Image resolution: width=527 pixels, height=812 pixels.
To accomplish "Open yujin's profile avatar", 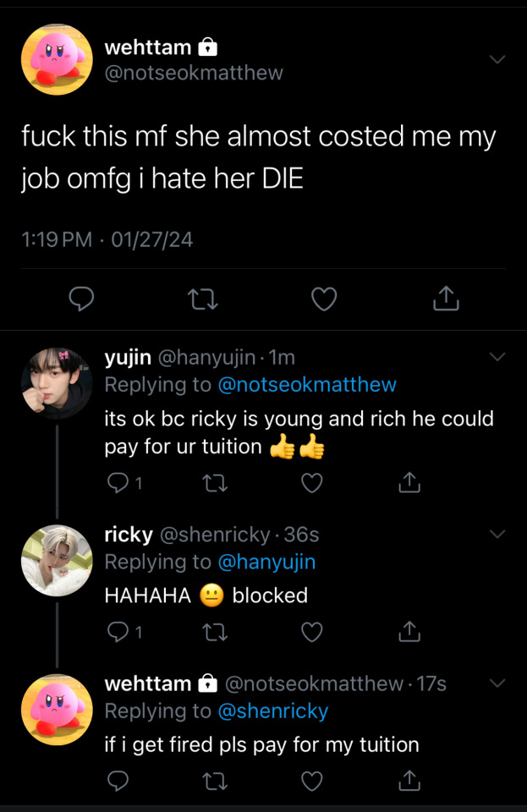I will (x=57, y=383).
